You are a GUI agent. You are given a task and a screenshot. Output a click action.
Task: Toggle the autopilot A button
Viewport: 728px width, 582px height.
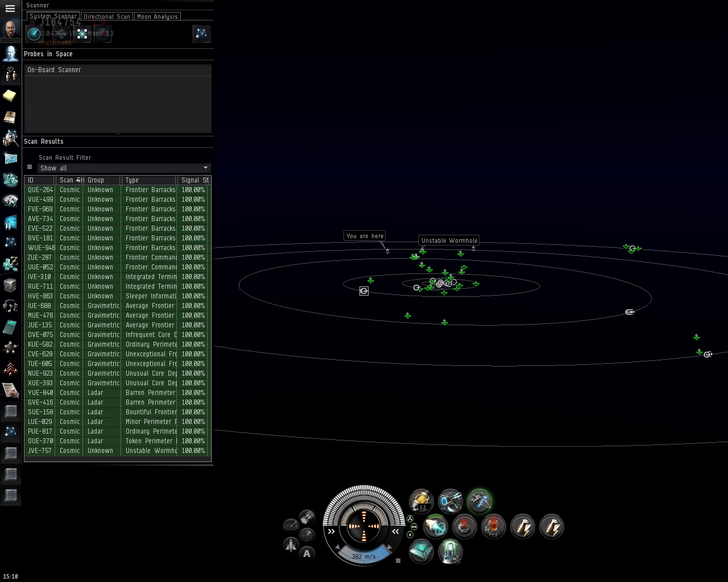[x=307, y=554]
